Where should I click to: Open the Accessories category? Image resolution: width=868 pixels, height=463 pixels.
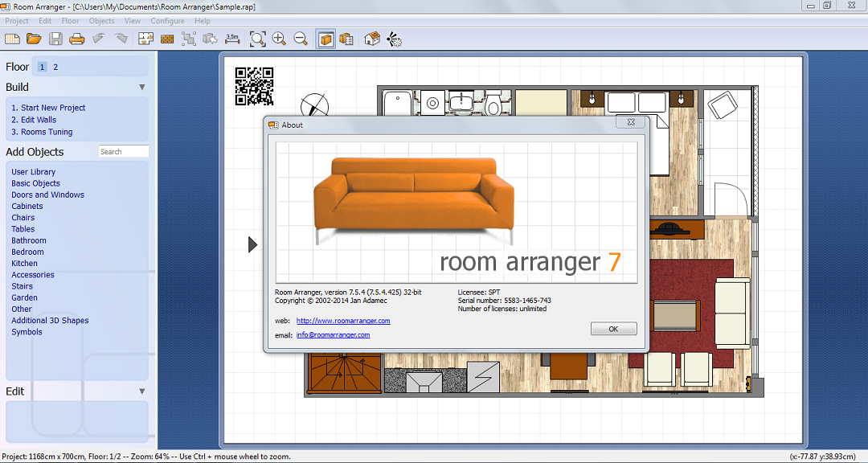33,275
